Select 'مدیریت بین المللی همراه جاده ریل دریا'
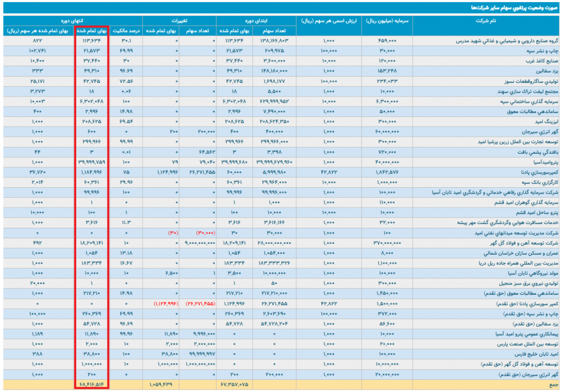Screen dimensions: 562x392 (x=518, y=263)
